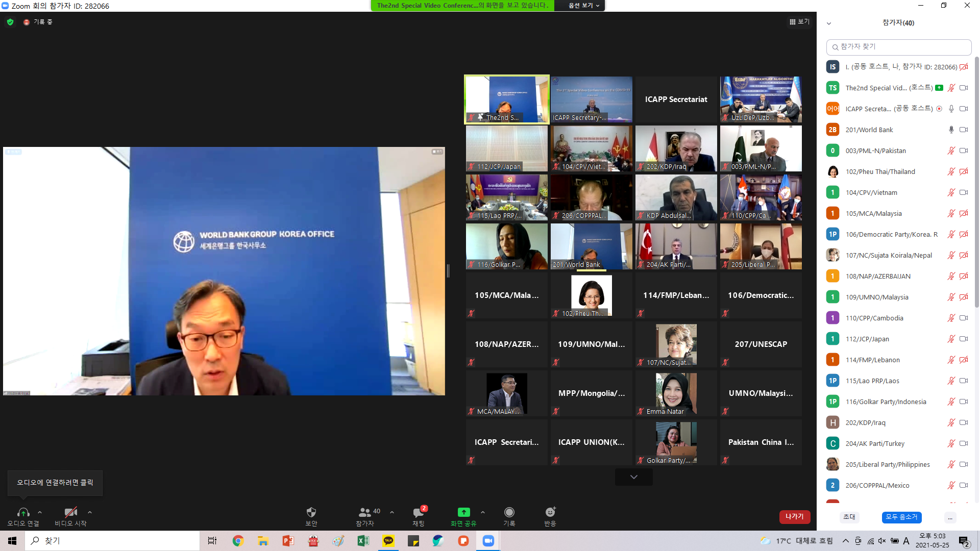Image resolution: width=980 pixels, height=551 pixels.
Task: Open Task View in the taskbar
Action: (x=212, y=541)
